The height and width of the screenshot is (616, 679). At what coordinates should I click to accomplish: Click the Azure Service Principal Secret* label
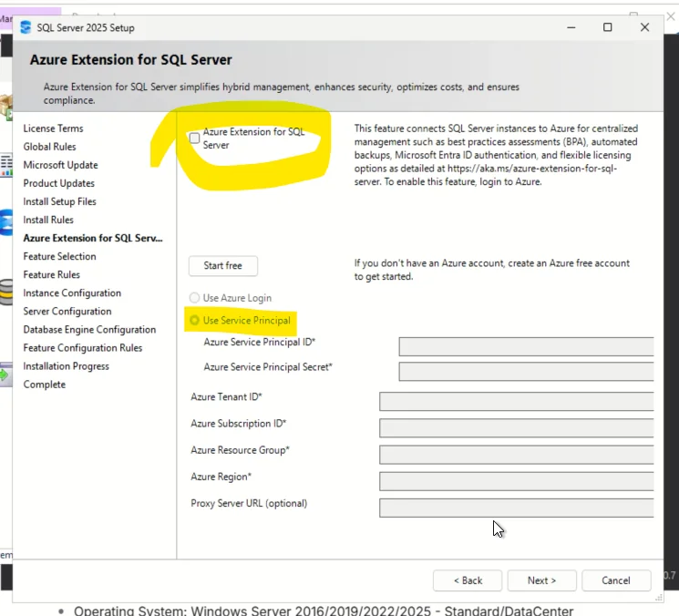pyautogui.click(x=268, y=367)
